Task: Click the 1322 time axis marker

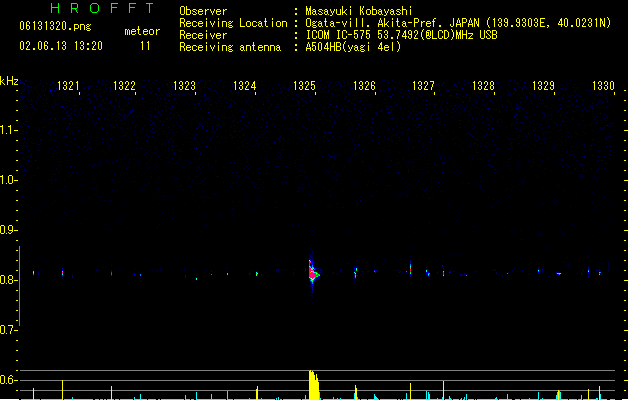Action: 124,85
